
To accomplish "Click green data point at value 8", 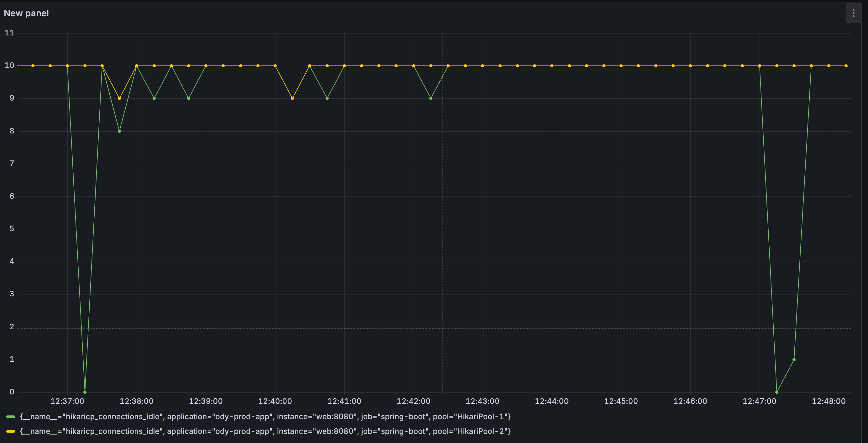I will (119, 131).
